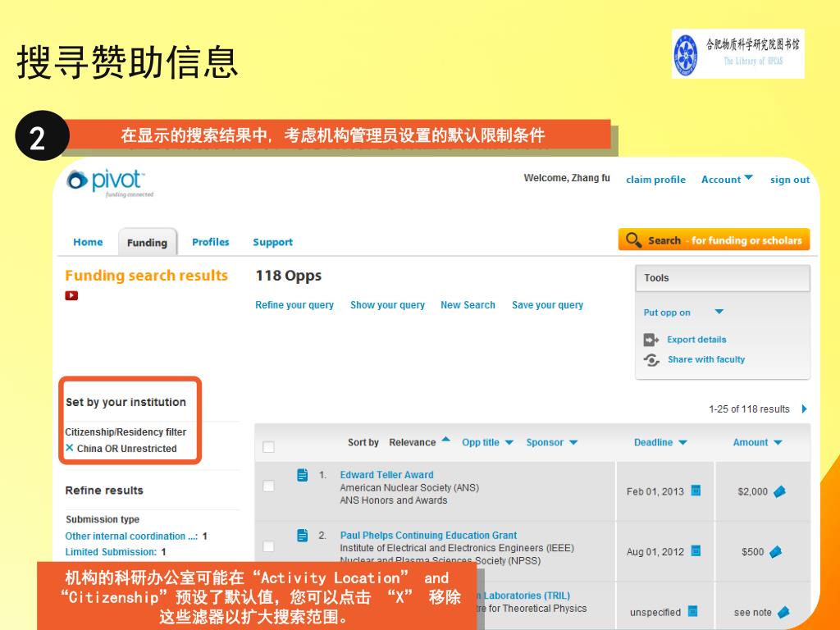Sort results by Opp title
Image resolution: width=840 pixels, height=630 pixels.
[x=487, y=442]
